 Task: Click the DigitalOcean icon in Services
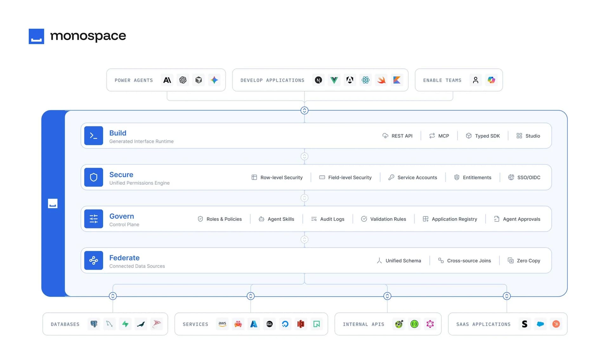(x=285, y=324)
